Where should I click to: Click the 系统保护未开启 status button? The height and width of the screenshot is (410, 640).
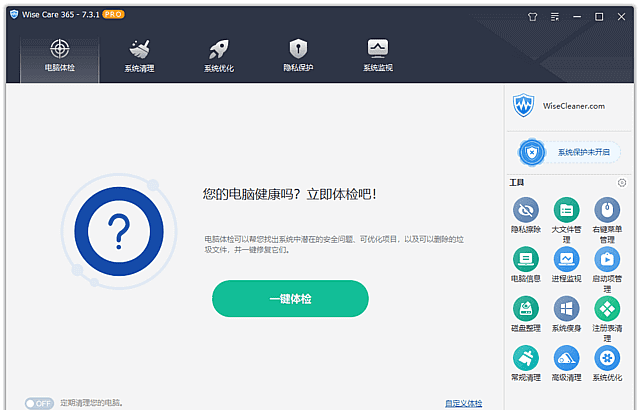[570, 152]
